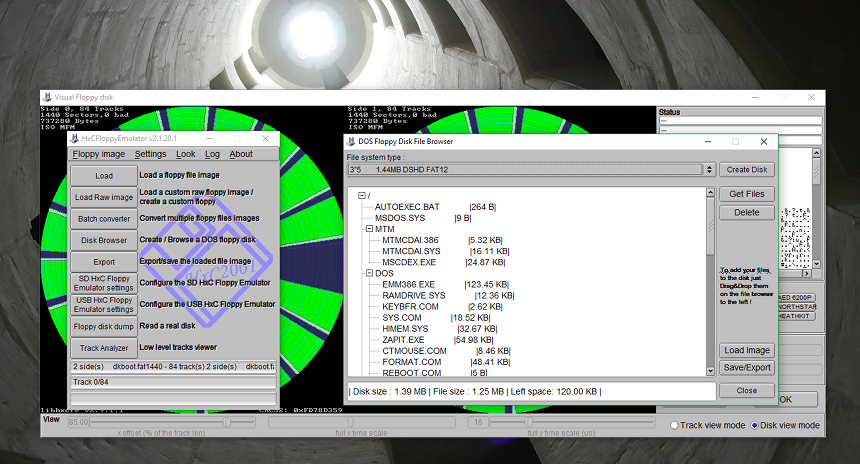Select FORMAT.COM file
Screen dimensions: 860x464
(412, 361)
